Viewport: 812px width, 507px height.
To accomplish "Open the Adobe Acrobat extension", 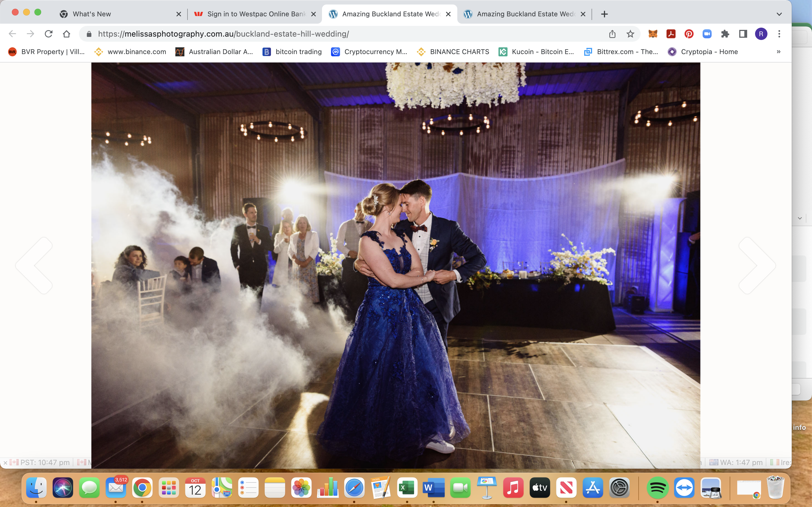I will [x=671, y=34].
